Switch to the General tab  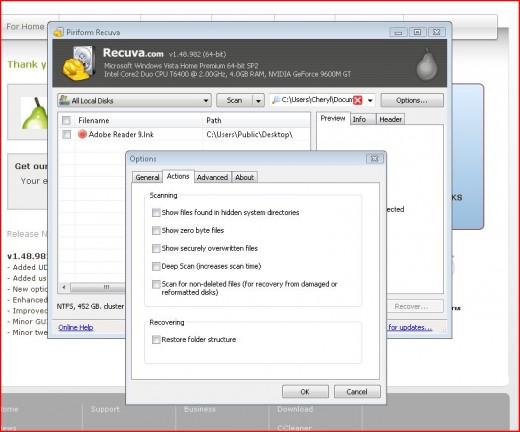pyautogui.click(x=147, y=177)
